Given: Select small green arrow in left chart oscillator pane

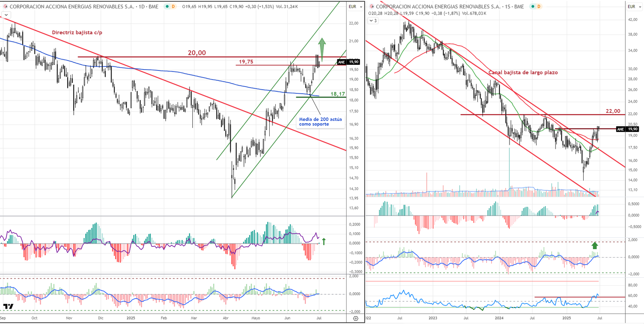Looking at the screenshot, I should click(x=324, y=241).
